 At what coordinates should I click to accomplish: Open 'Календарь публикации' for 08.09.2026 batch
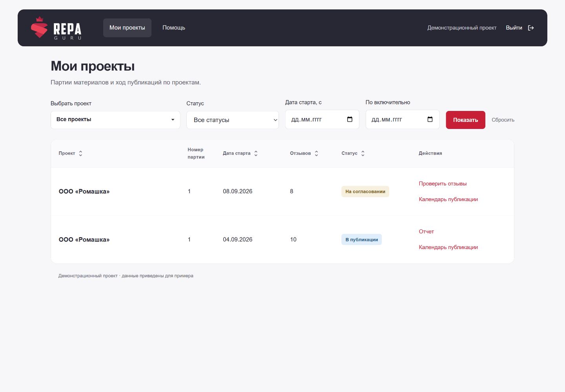pos(448,199)
